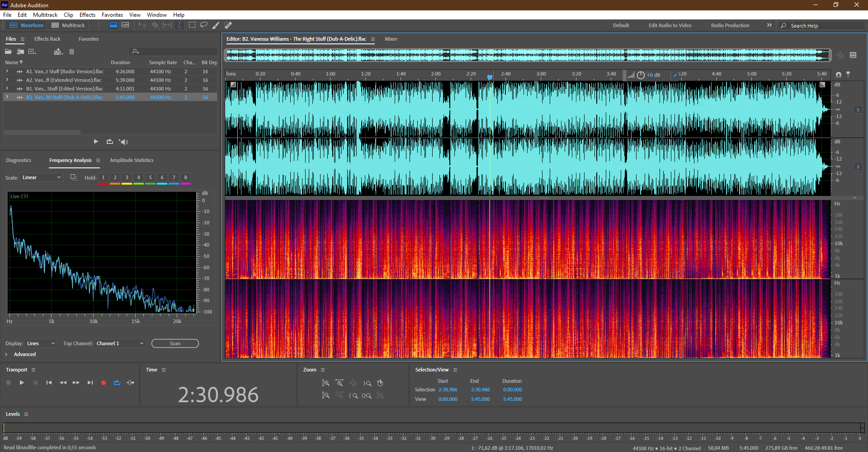Image resolution: width=868 pixels, height=452 pixels.
Task: Toggle loop playback in Files panel preview
Action: coord(109,142)
